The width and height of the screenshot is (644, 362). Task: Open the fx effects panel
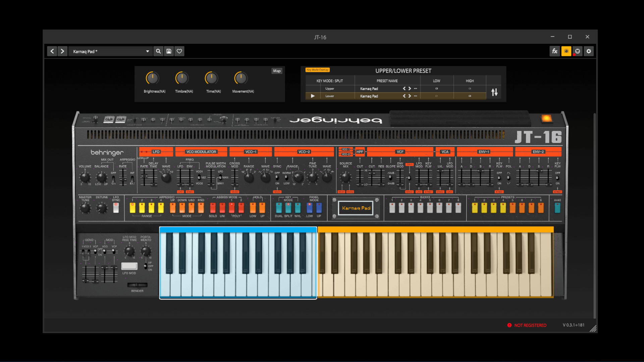pos(555,51)
